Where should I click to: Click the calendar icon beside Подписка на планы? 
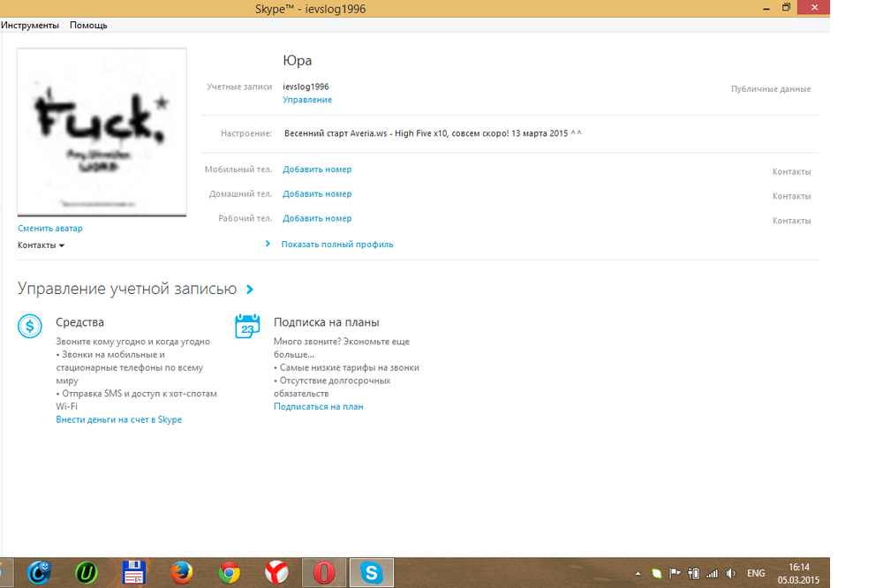pos(247,327)
